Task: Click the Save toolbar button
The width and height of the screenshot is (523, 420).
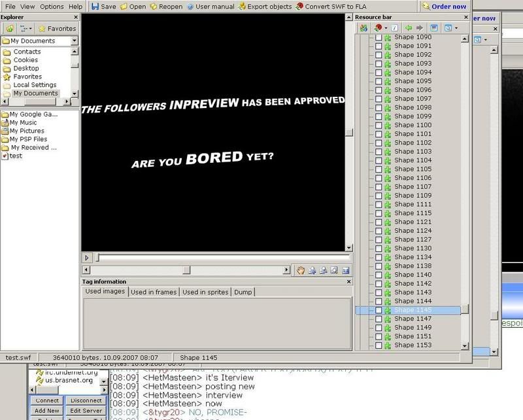Action: click(103, 7)
